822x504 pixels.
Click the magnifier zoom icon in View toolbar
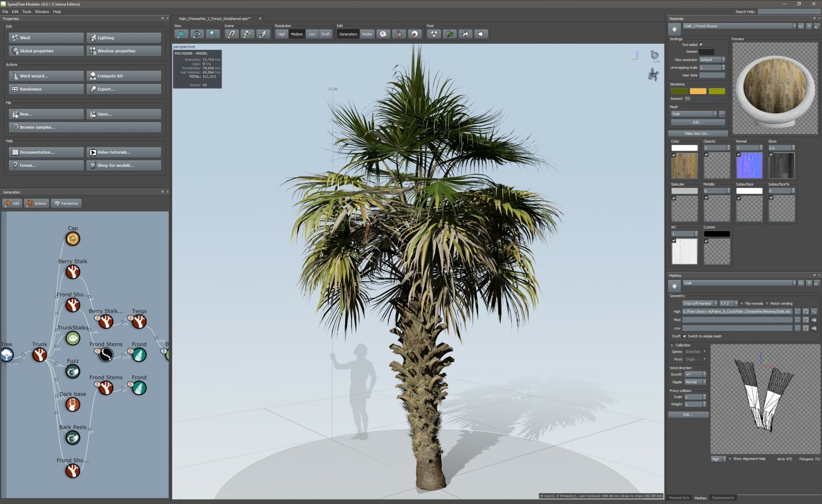(x=213, y=34)
